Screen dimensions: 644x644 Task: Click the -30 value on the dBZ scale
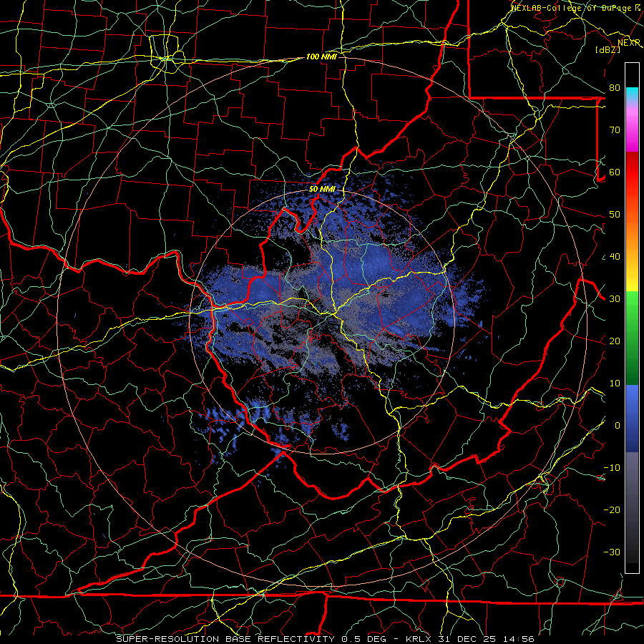pyautogui.click(x=612, y=552)
